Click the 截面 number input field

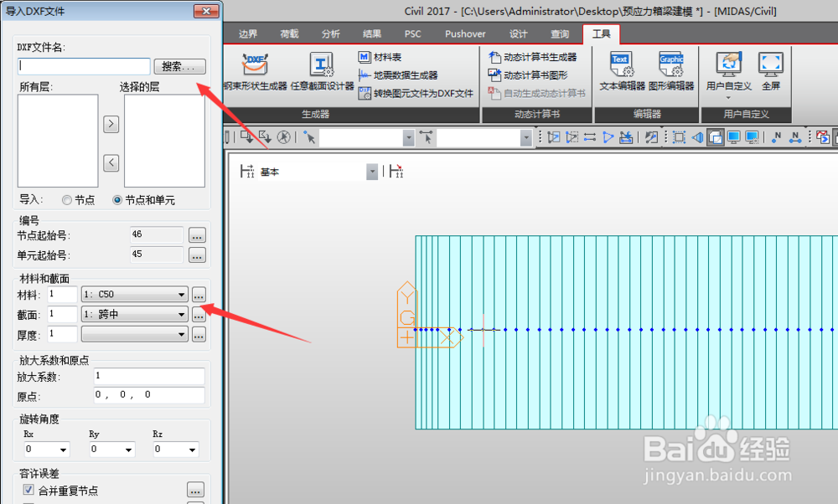point(63,315)
